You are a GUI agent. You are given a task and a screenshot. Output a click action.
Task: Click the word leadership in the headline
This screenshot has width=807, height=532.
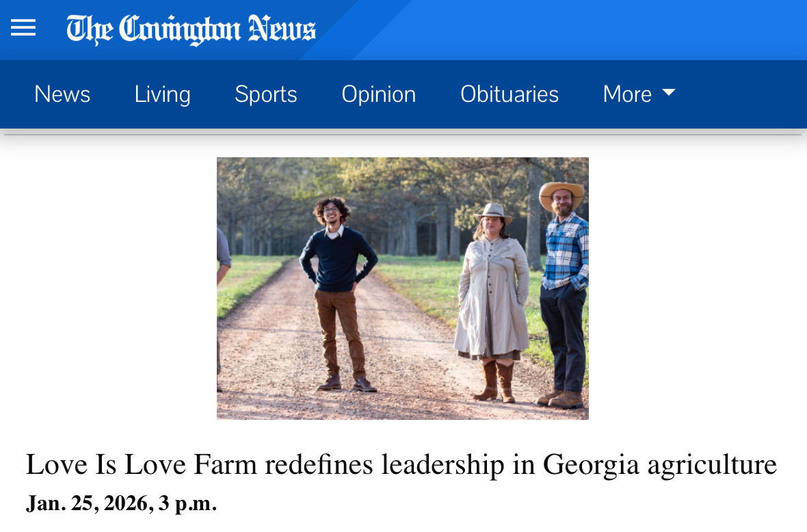(442, 465)
